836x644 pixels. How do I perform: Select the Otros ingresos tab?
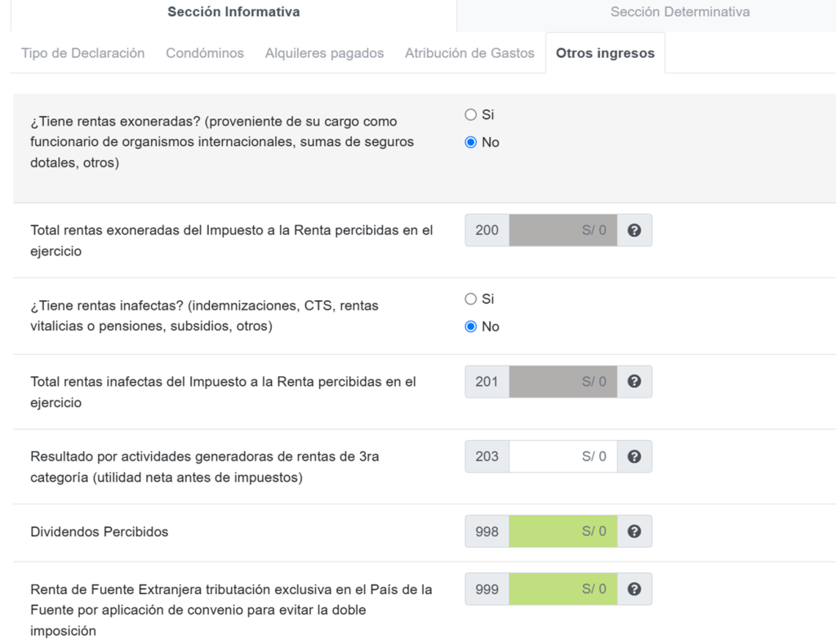605,53
